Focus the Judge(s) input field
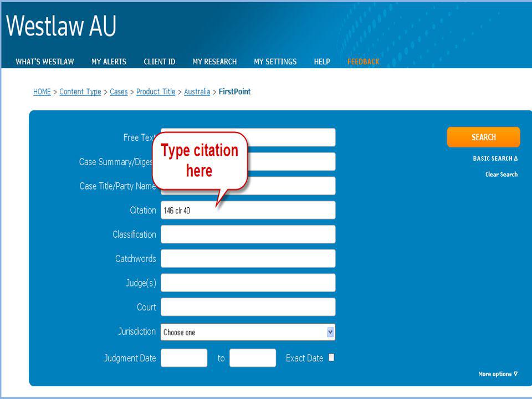 [x=248, y=283]
